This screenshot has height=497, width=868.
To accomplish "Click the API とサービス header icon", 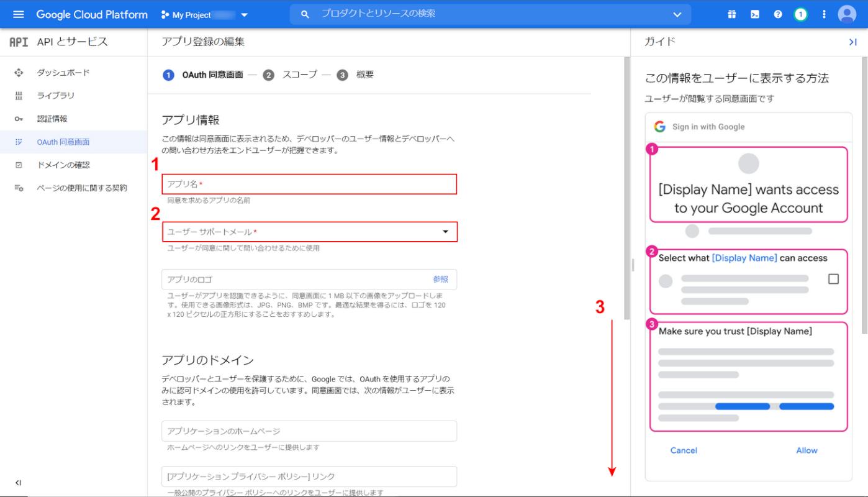I will pyautogui.click(x=19, y=42).
